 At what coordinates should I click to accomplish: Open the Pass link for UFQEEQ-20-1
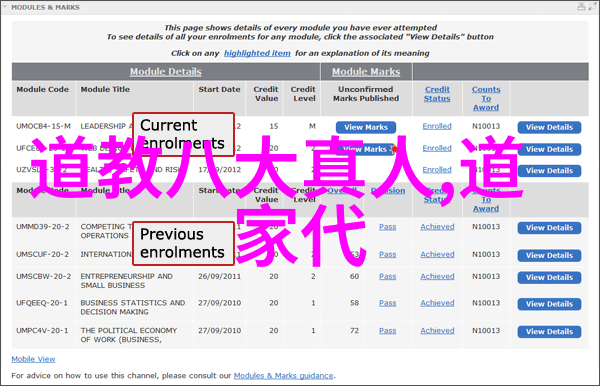click(x=388, y=303)
